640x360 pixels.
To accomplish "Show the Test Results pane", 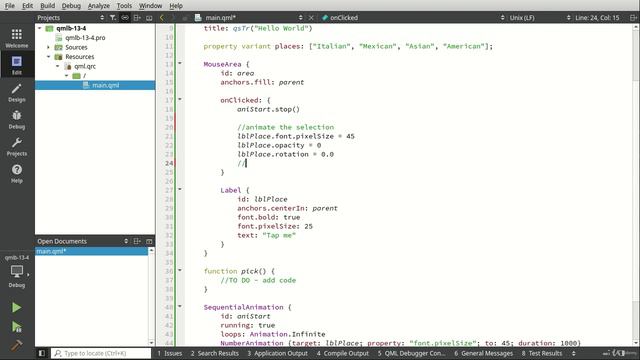I will 542,353.
